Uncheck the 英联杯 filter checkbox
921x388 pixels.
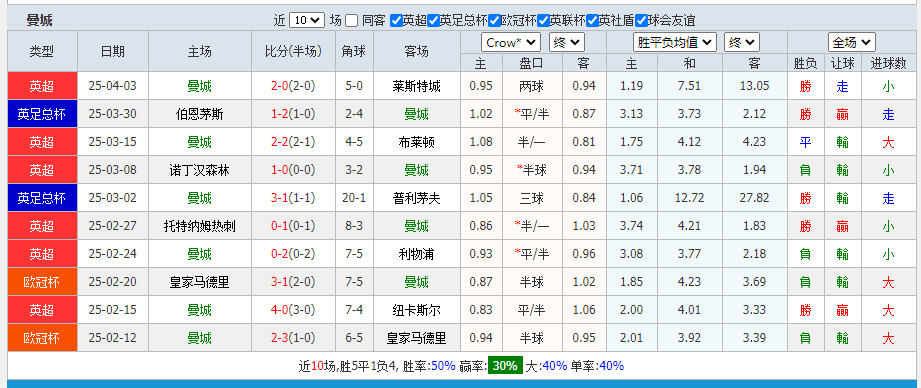(543, 21)
